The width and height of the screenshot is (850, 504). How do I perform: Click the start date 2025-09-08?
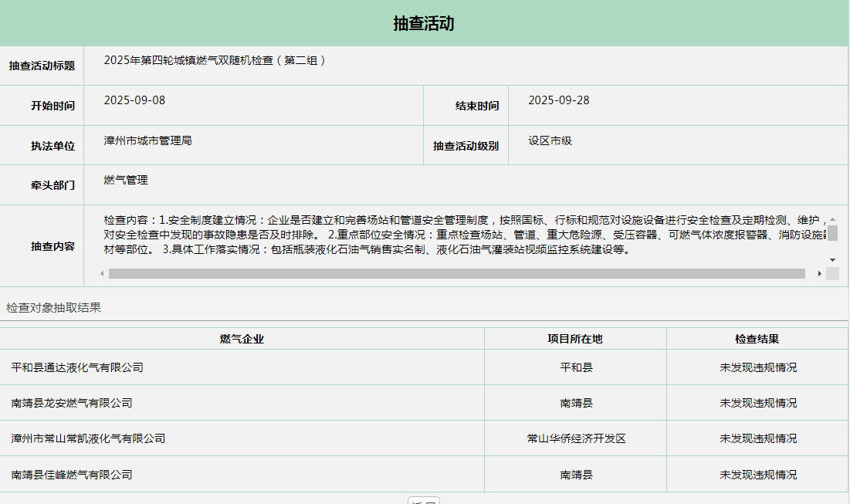point(134,100)
